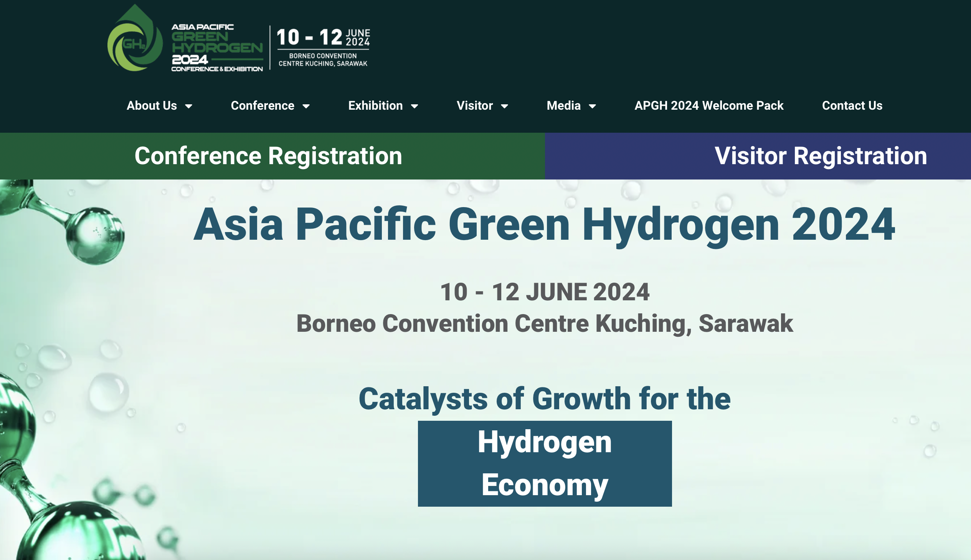Go to APGH 2024 Welcome Pack

(x=709, y=105)
